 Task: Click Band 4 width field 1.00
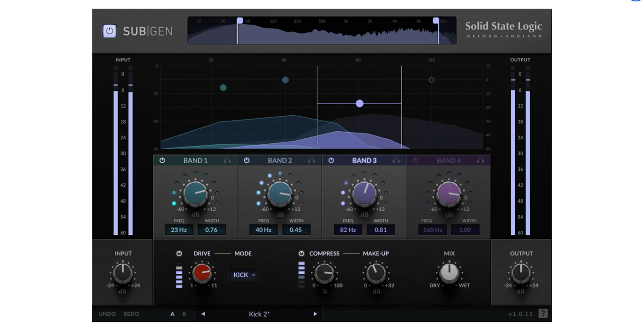[465, 230]
